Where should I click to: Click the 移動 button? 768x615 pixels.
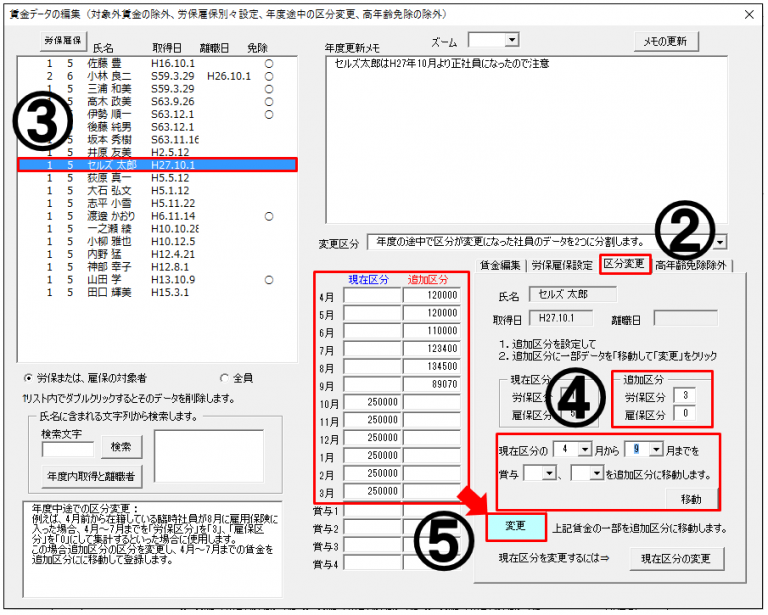(691, 499)
